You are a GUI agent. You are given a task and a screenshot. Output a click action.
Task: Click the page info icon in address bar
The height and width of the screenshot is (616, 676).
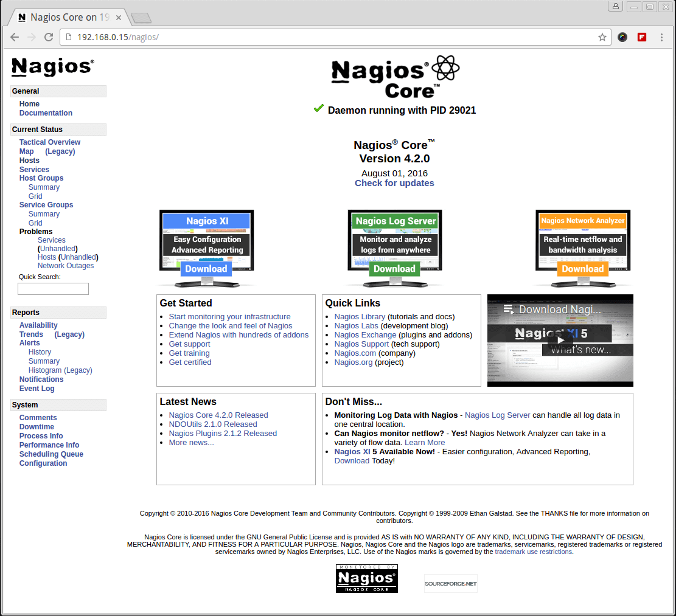click(69, 37)
